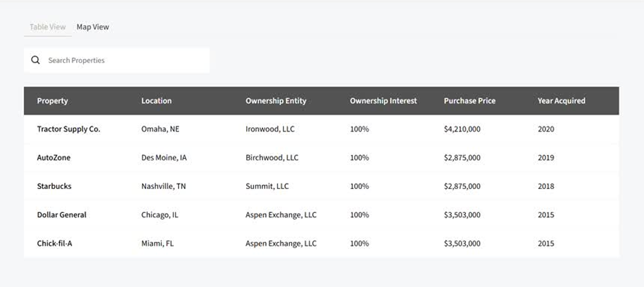Click the Year Acquired column header

(x=562, y=101)
